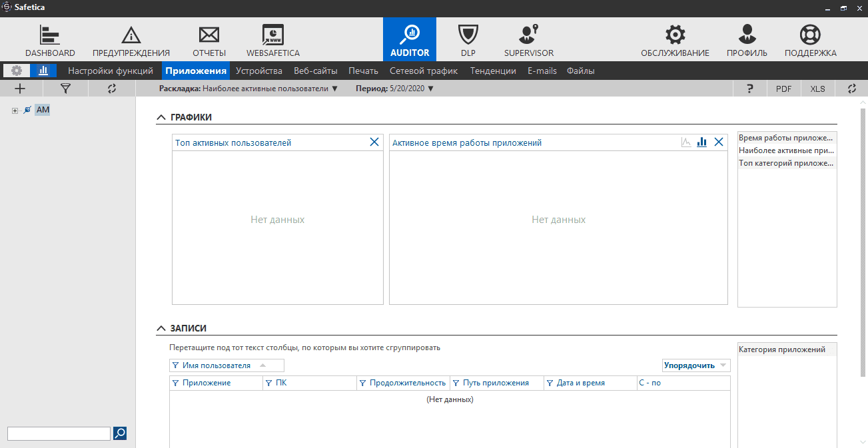868x448 pixels.
Task: Filter by Имя пользователя funnel icon
Action: point(175,365)
